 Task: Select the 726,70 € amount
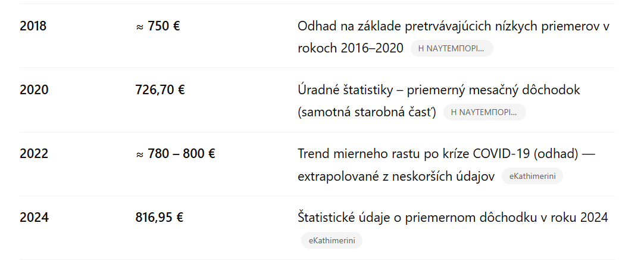pyautogui.click(x=160, y=90)
